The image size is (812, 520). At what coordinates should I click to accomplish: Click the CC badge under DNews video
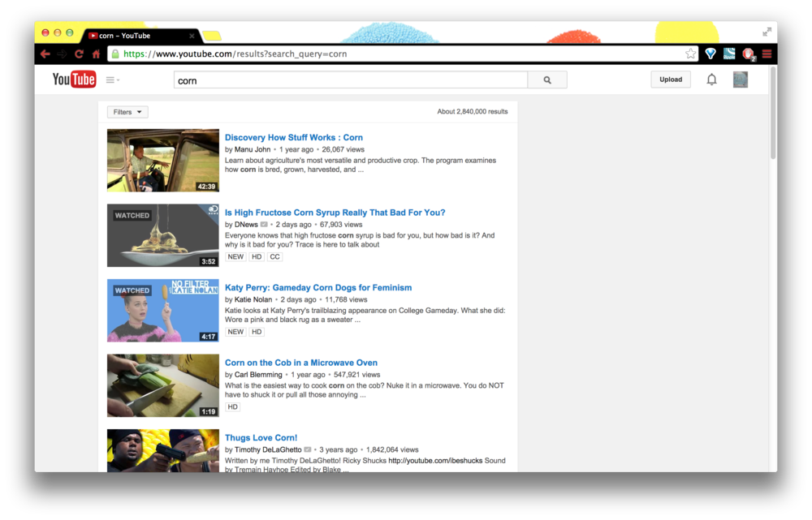coord(274,256)
